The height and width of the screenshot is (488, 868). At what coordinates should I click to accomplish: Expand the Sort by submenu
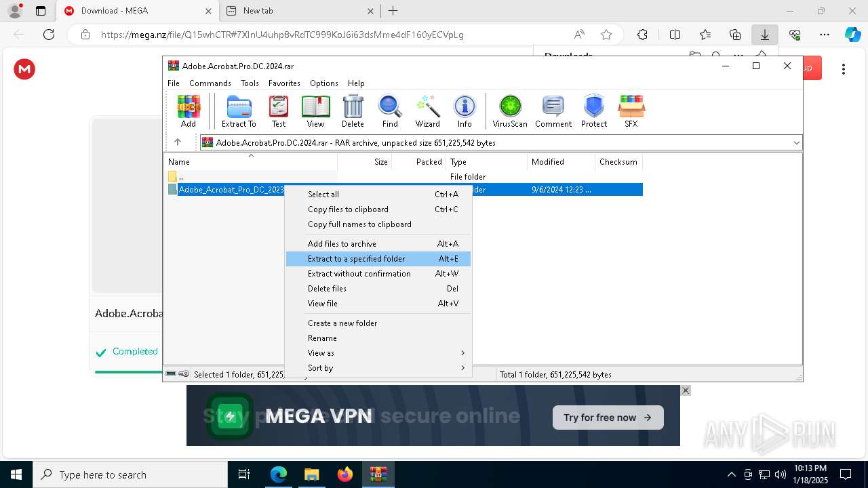coord(378,368)
